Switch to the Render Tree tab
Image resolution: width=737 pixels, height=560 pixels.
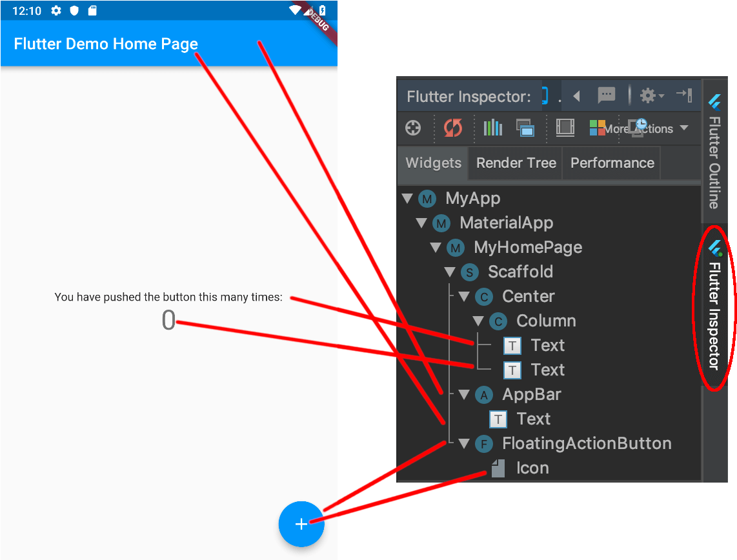point(516,163)
